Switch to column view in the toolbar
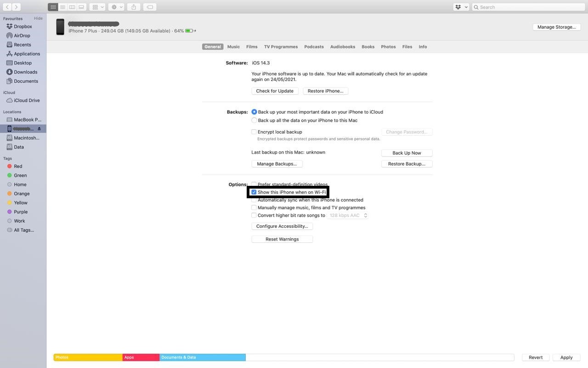 tap(72, 7)
